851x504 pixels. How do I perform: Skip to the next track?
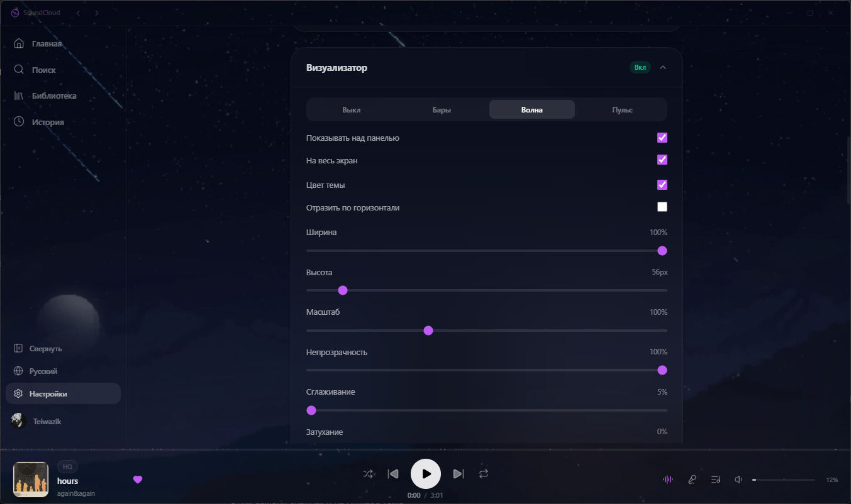459,474
